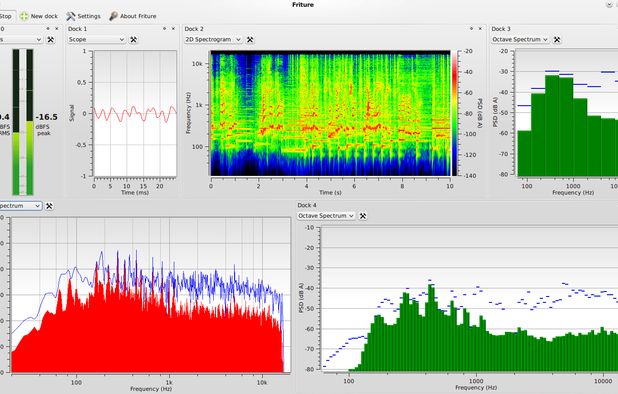The height and width of the screenshot is (394, 618).
Task: Close Dock 2 with its x button
Action: 480,28
